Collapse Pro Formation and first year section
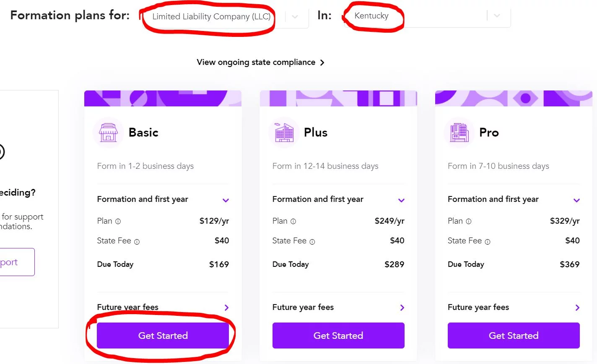This screenshot has height=364, width=597. click(x=576, y=200)
